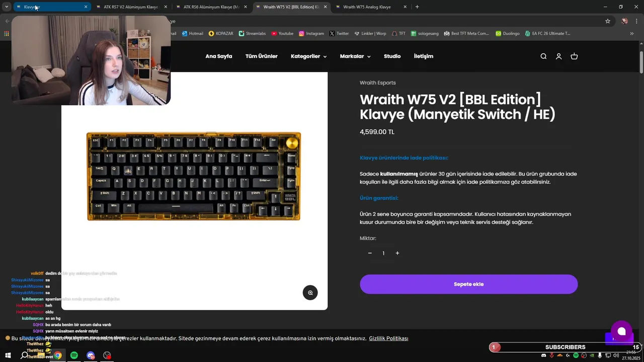
Task: Open the Youtube bookmark
Action: click(x=282, y=34)
